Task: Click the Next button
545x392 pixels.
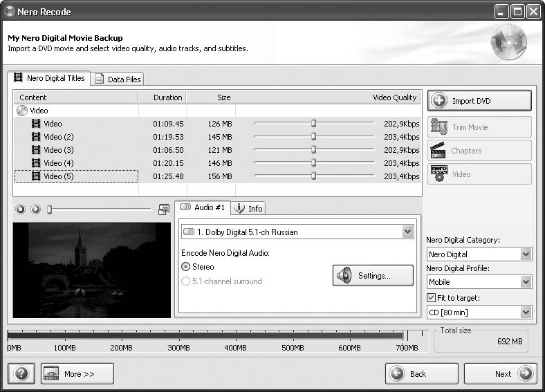Action: 500,374
